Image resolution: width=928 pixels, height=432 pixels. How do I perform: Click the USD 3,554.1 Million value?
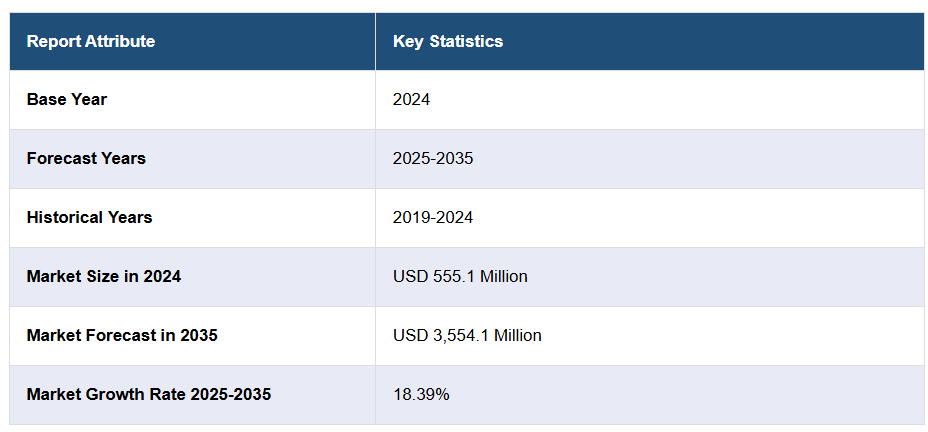pyautogui.click(x=467, y=335)
